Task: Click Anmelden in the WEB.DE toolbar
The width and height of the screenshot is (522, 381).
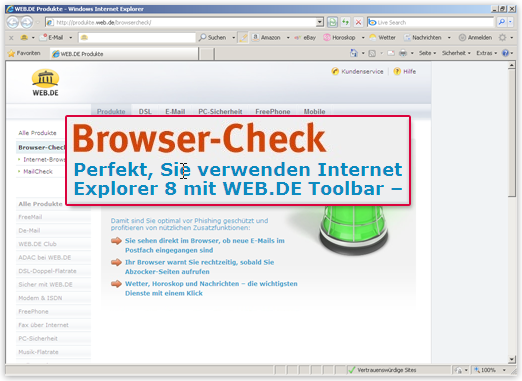Action: pos(476,38)
